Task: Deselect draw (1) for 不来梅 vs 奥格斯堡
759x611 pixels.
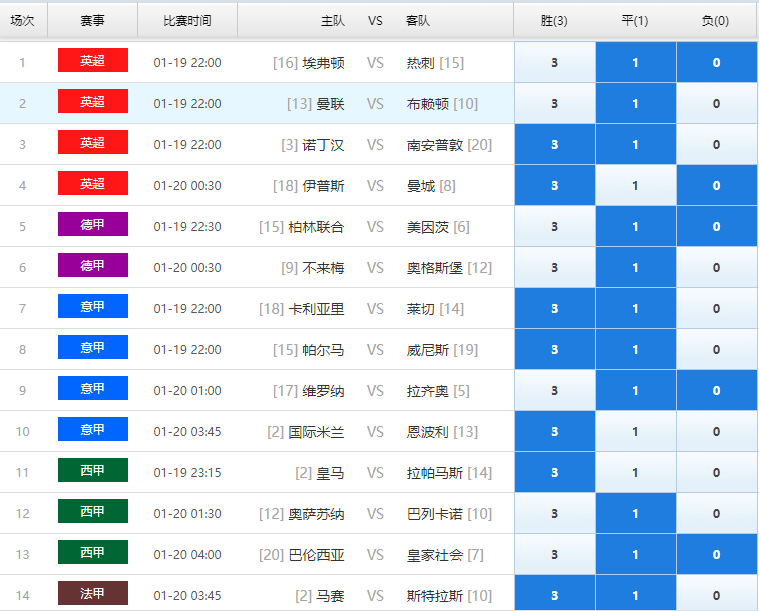Action: point(636,267)
